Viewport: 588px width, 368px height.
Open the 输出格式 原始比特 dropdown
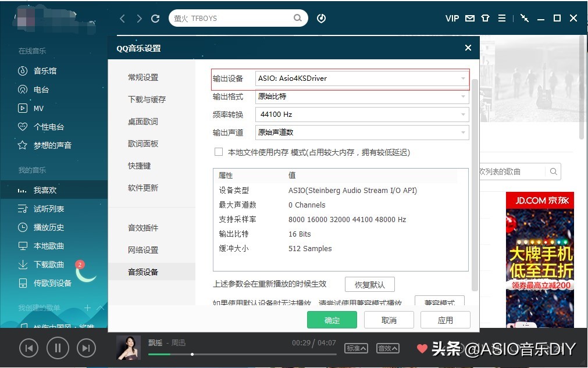tap(362, 95)
